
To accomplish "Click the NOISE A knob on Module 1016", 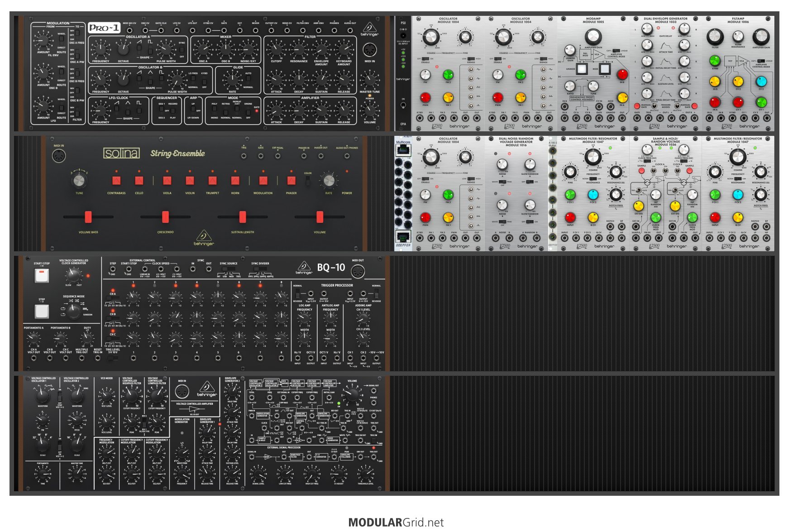I will click(x=502, y=164).
